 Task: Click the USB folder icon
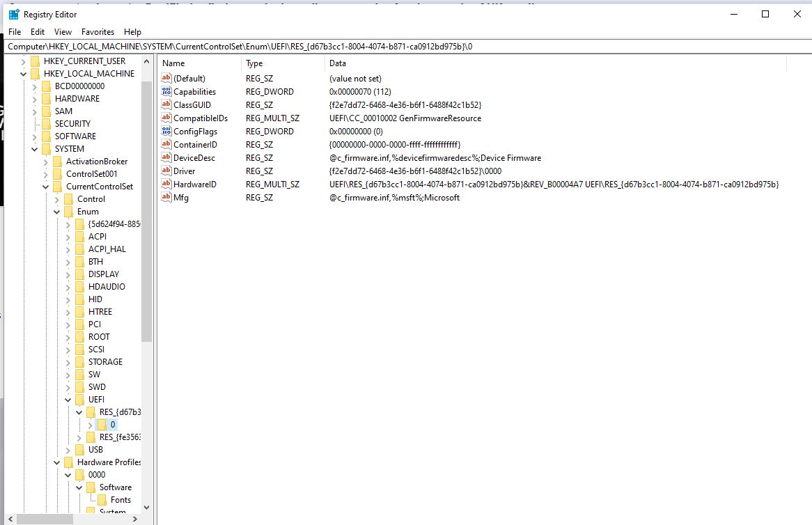click(80, 449)
